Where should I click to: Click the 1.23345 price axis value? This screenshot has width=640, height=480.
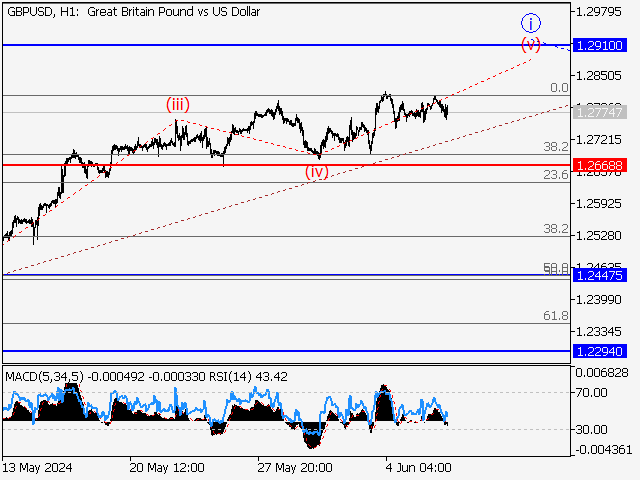[x=598, y=331]
